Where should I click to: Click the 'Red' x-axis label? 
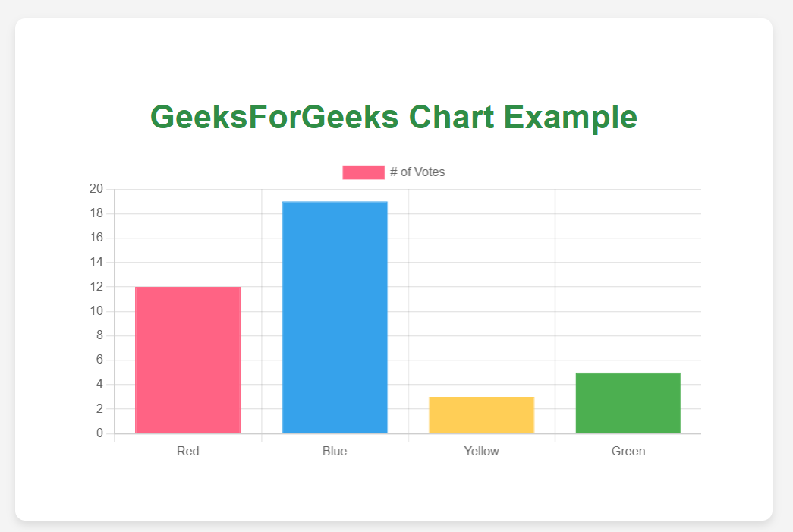point(188,451)
